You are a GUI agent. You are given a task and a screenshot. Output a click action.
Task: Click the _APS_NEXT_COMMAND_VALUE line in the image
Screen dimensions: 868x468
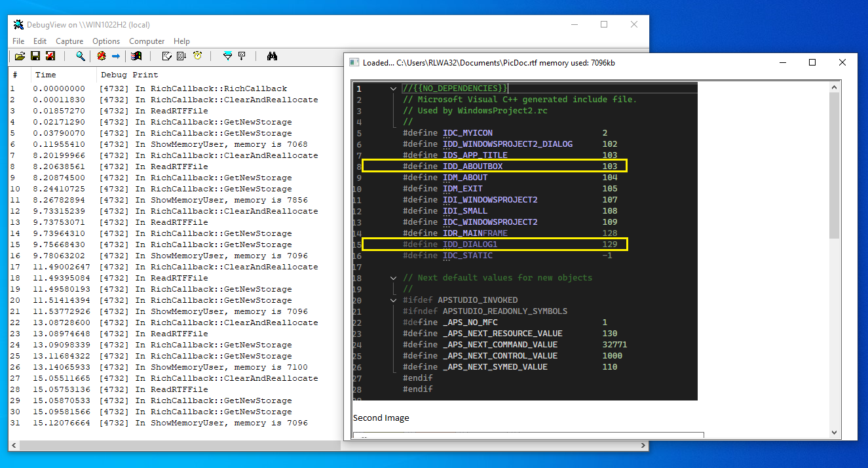pyautogui.click(x=515, y=344)
